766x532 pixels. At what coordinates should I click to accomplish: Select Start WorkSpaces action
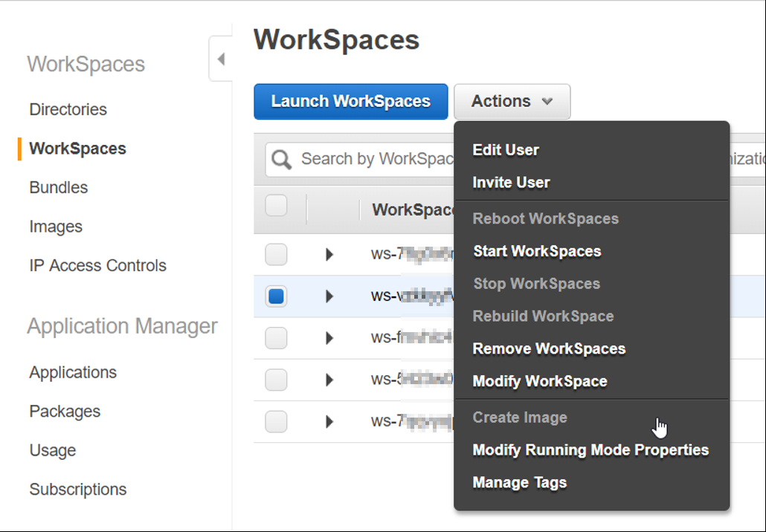point(537,251)
